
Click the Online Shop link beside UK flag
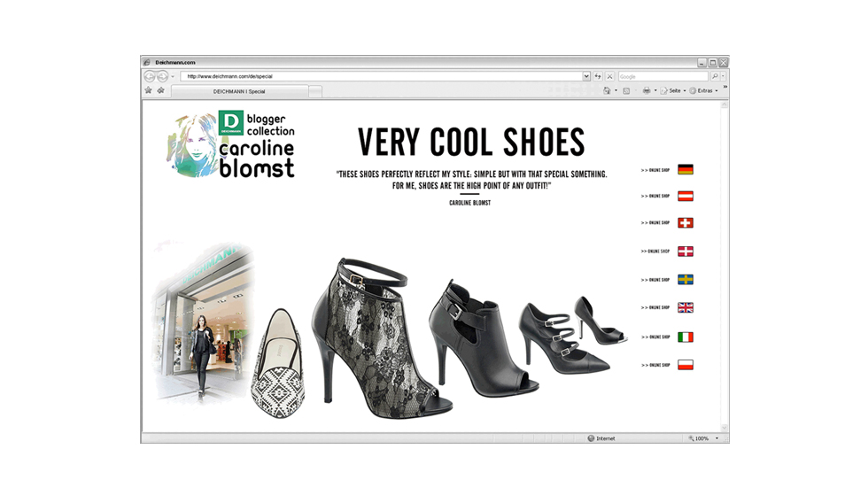655,307
